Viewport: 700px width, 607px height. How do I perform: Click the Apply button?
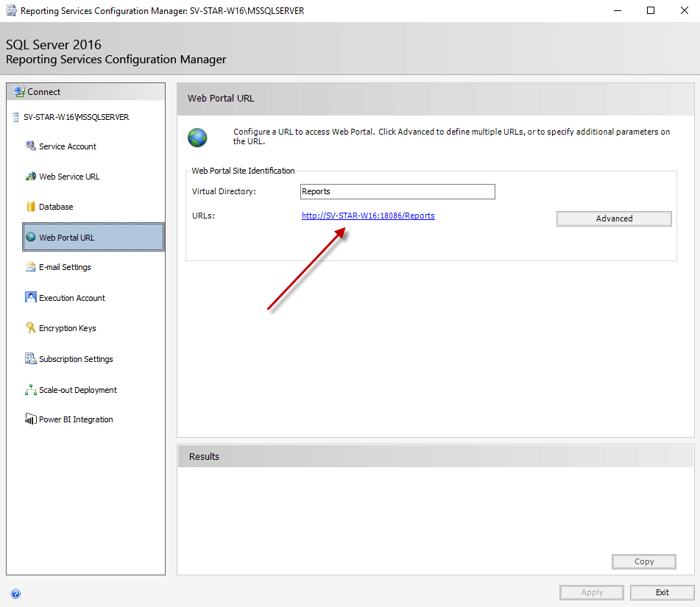pos(592,592)
